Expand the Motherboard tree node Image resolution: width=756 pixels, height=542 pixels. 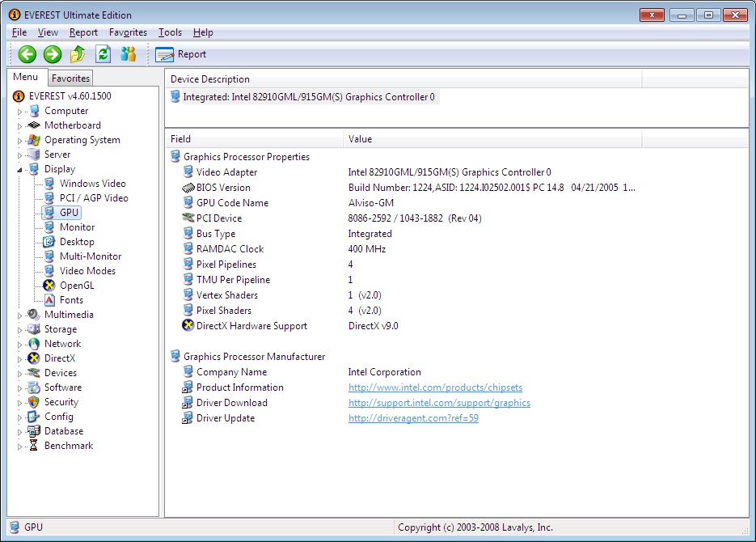pos(19,126)
